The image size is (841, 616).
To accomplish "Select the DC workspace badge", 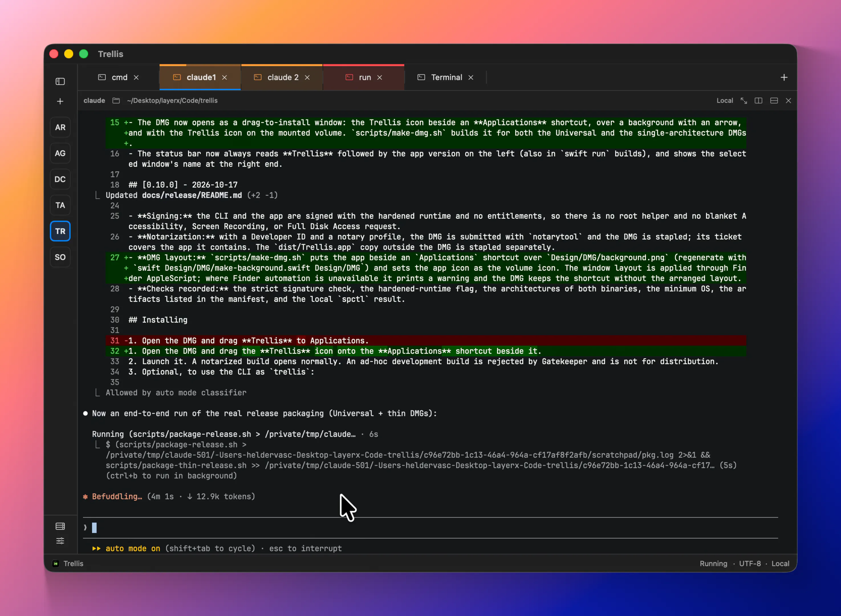I will click(60, 179).
